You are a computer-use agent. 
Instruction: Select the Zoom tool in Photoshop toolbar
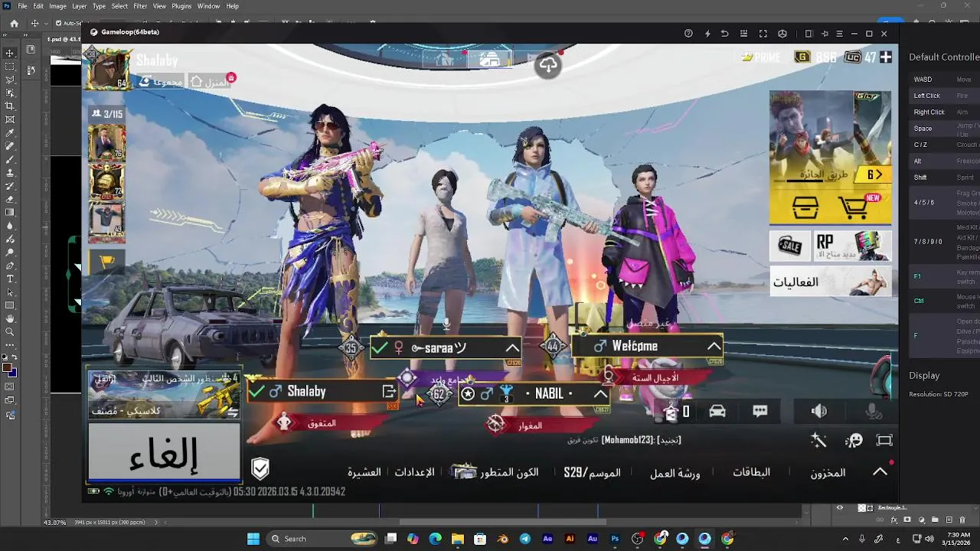(10, 331)
